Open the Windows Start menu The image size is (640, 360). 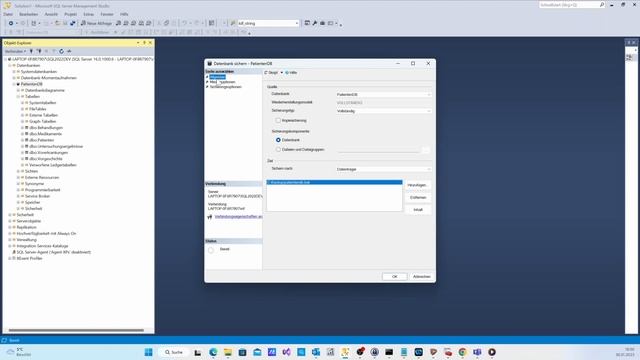(149, 352)
